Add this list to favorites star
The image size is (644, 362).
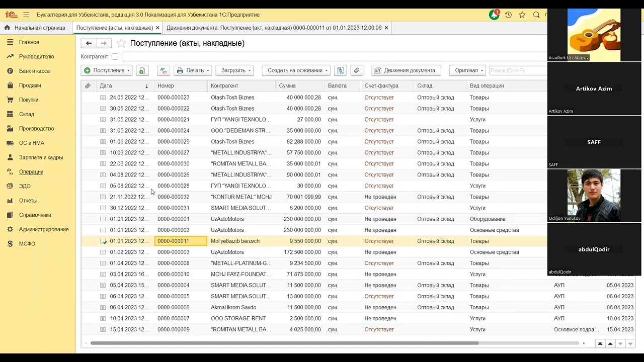(x=121, y=43)
